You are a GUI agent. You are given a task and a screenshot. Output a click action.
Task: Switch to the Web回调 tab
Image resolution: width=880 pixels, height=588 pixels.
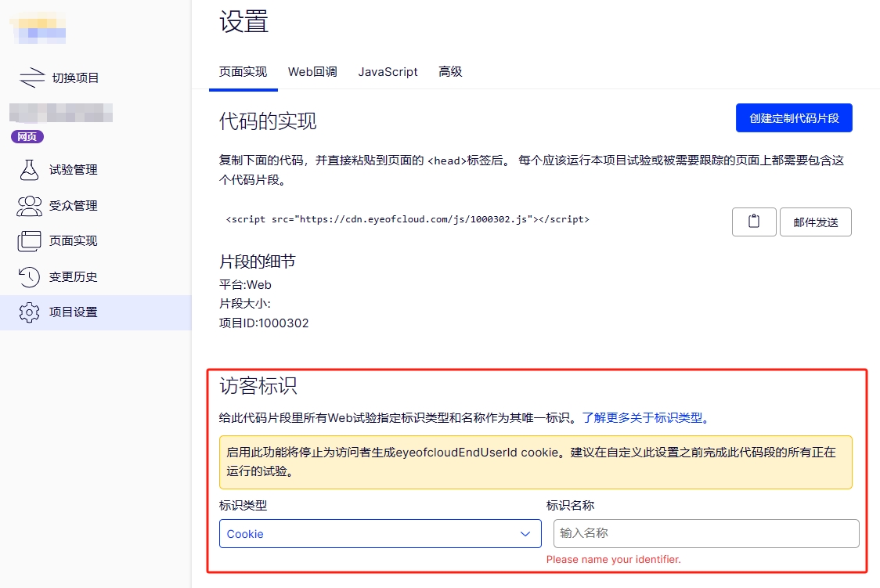click(312, 72)
